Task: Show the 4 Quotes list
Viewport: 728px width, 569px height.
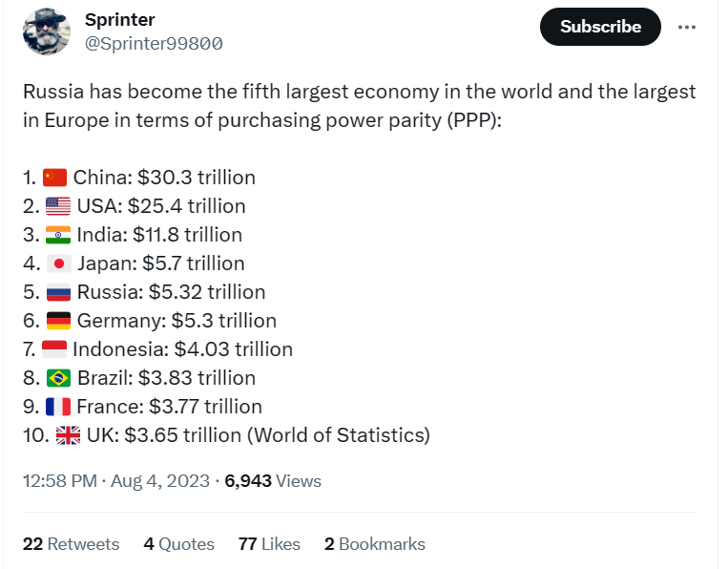Action: (178, 544)
